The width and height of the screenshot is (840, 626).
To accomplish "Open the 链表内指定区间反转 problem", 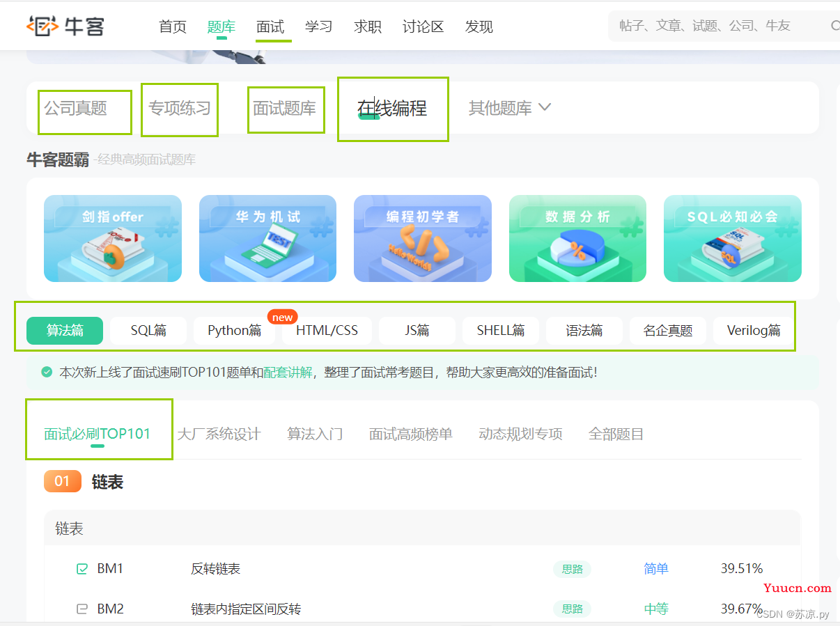I will pyautogui.click(x=246, y=609).
